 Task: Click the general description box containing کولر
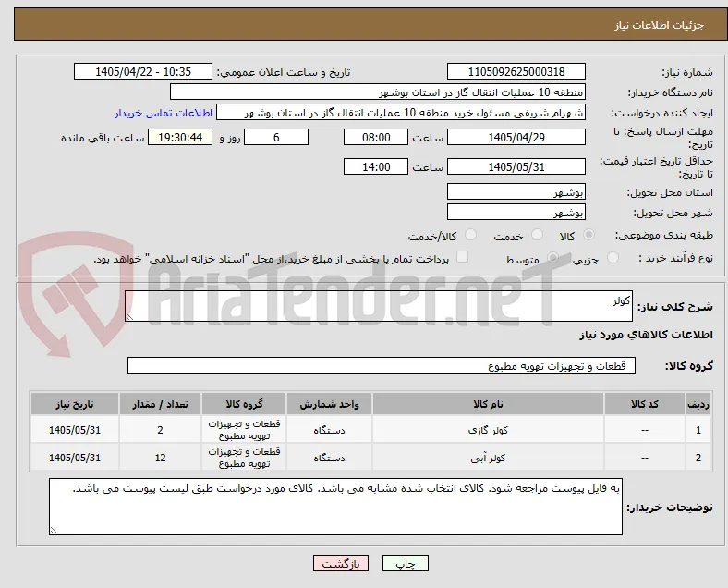click(x=379, y=306)
